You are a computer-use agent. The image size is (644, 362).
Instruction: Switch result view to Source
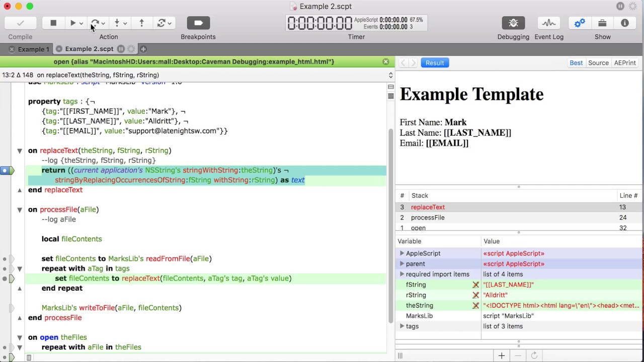(x=598, y=63)
